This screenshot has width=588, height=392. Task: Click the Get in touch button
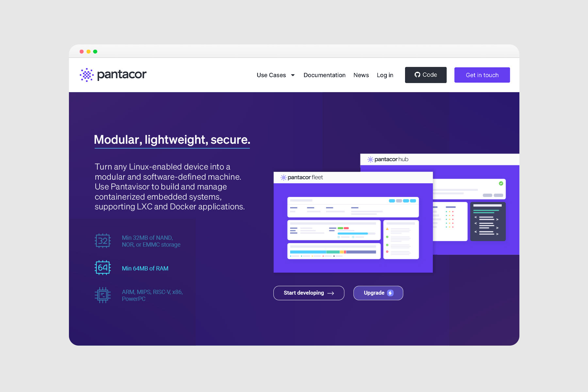coord(482,75)
